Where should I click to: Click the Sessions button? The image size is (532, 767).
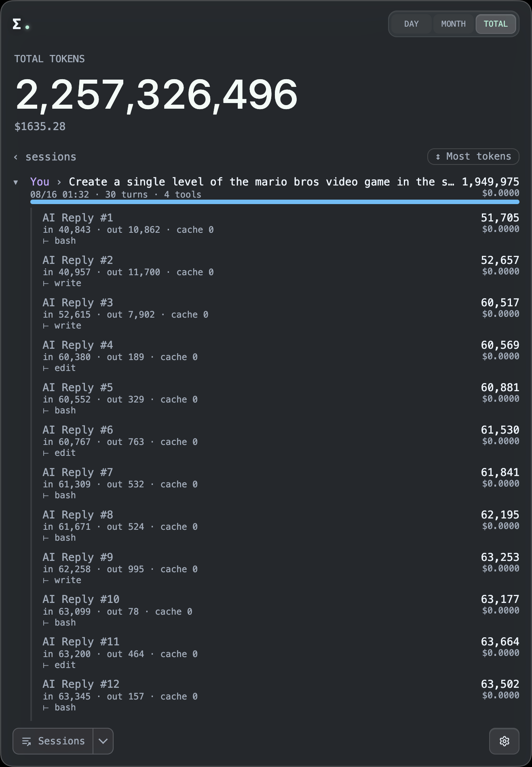(53, 741)
